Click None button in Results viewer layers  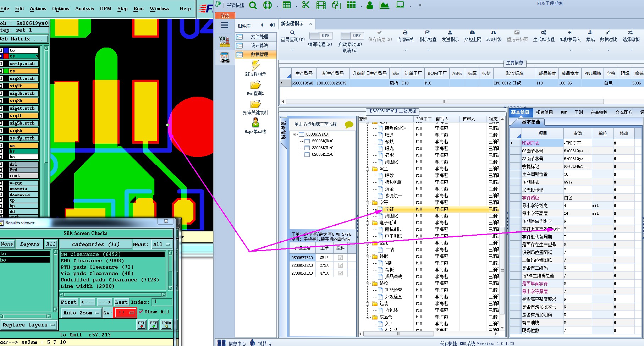pos(7,244)
